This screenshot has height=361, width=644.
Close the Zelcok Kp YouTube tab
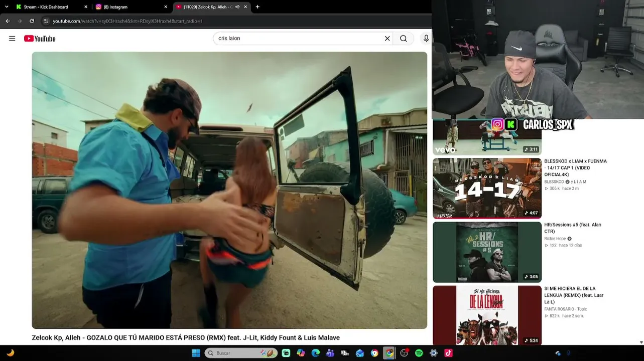[245, 7]
